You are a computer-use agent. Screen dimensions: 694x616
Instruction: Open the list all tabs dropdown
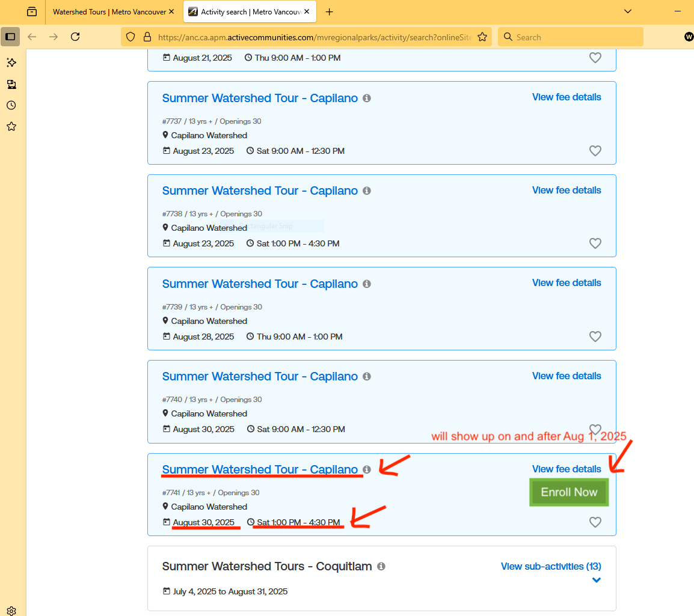click(x=628, y=11)
